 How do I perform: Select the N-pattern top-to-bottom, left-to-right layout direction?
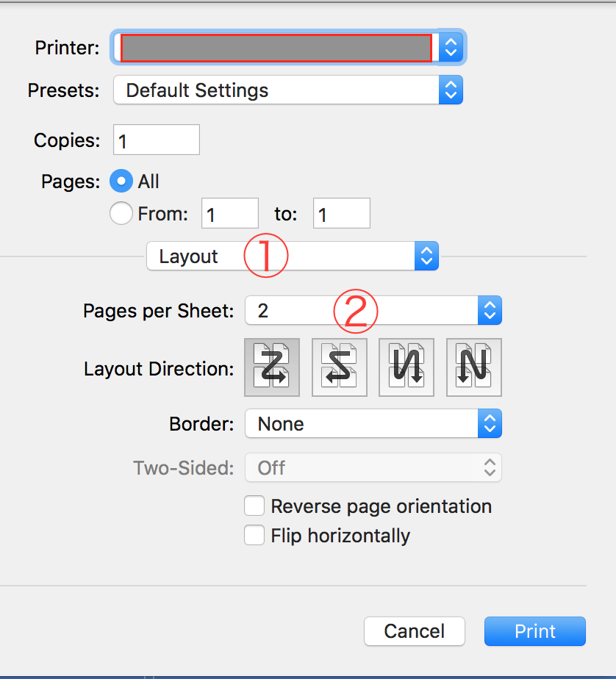coord(474,367)
